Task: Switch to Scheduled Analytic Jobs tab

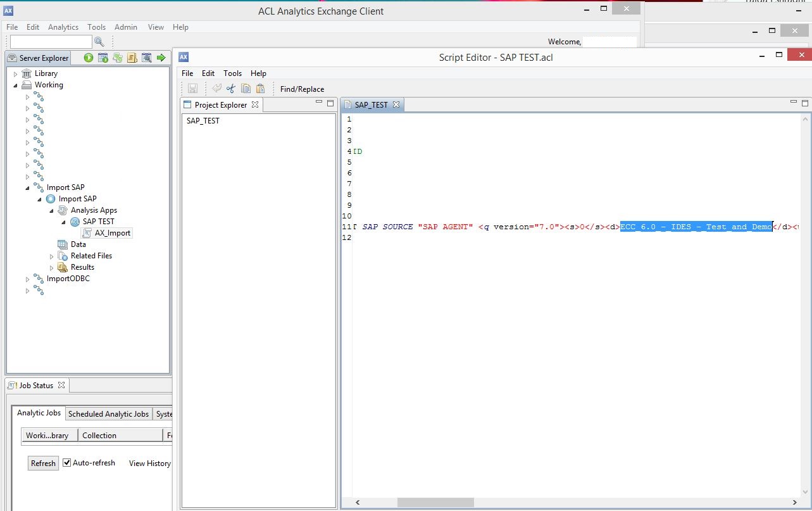Action: click(108, 414)
